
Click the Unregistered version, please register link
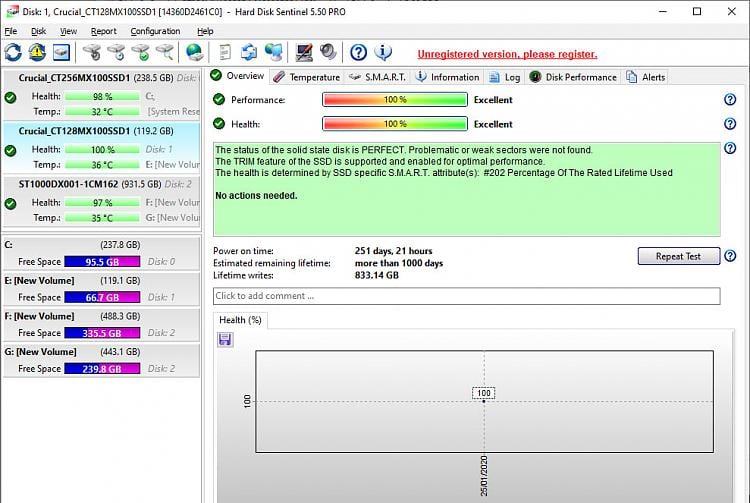coord(507,54)
